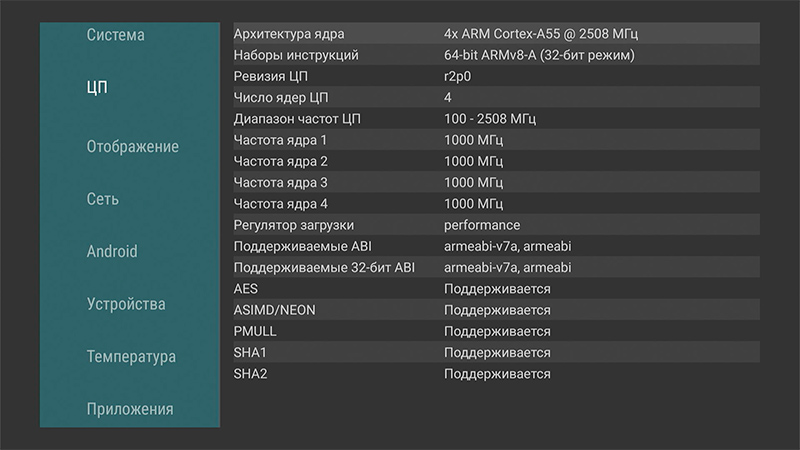
Task: Select the Частота ядра 4 row
Action: (495, 204)
